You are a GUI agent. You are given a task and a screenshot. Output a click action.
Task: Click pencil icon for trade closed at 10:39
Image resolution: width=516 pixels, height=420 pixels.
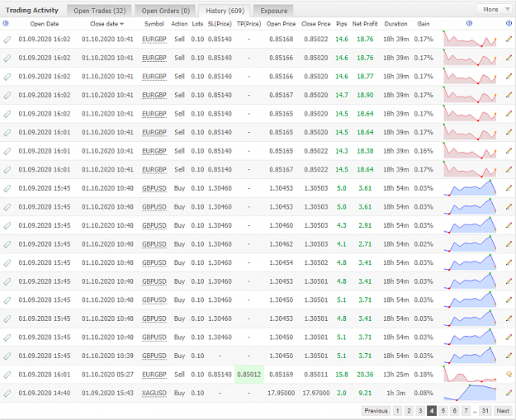tap(509, 356)
